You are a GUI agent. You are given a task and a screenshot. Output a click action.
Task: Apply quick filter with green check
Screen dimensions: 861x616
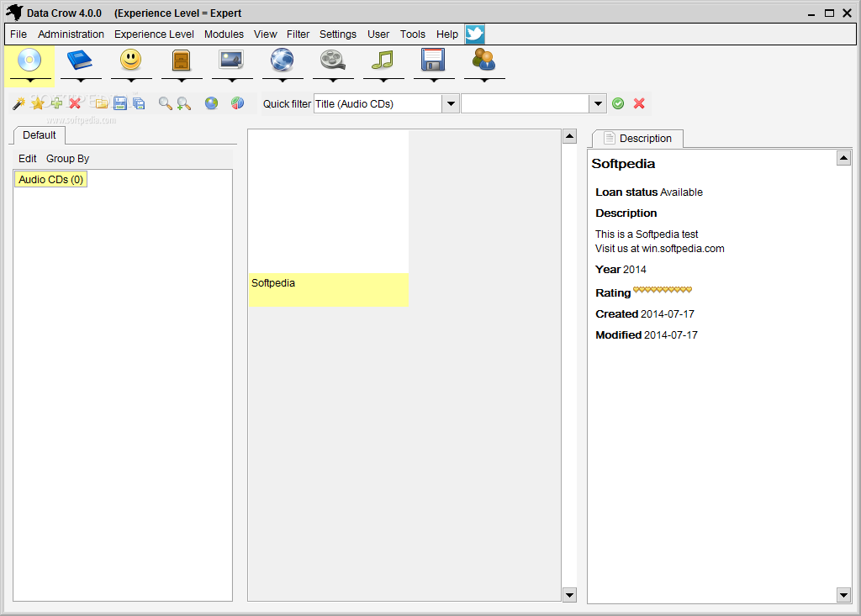click(x=618, y=103)
